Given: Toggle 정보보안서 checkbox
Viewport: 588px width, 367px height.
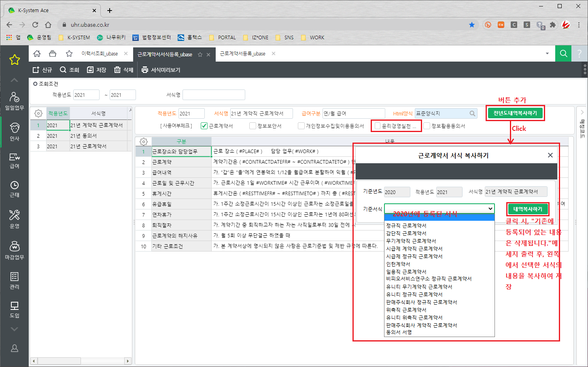Looking at the screenshot, I should click(x=253, y=126).
